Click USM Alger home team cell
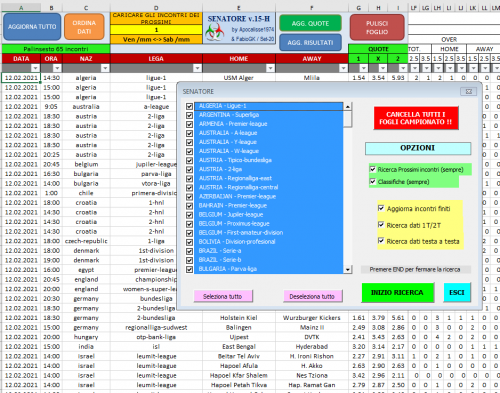The height and width of the screenshot is (393, 500). tap(239, 78)
